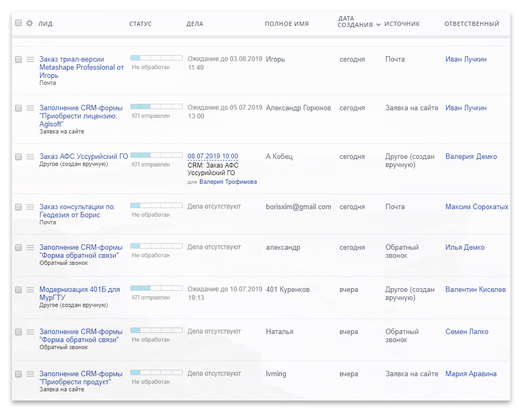The height and width of the screenshot is (420, 519).
Task: Toggle sort arrow on Дата создания column
Action: click(378, 25)
